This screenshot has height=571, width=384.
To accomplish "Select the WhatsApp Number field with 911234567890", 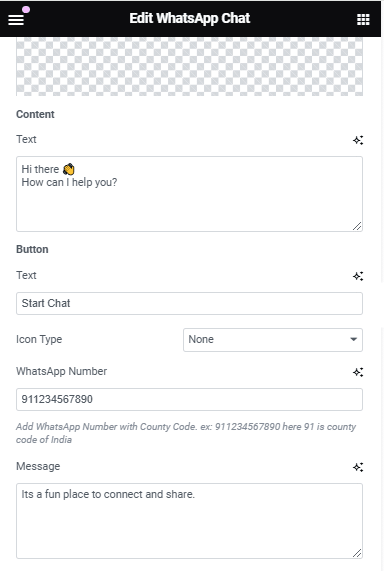I will click(x=189, y=399).
